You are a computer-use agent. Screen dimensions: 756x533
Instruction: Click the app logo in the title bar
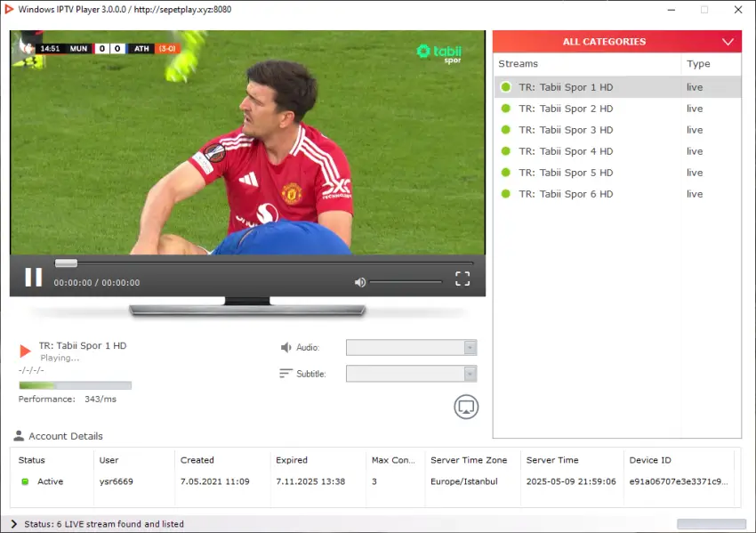pos(8,9)
